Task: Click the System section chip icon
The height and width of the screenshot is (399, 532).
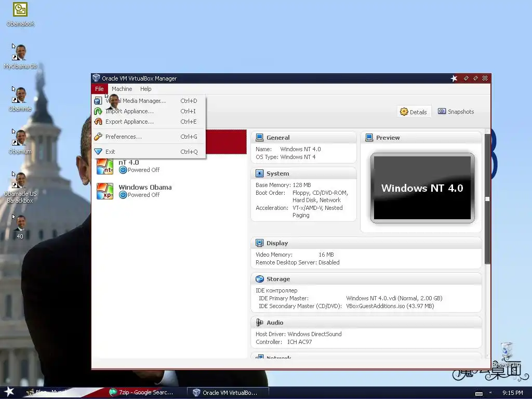Action: coord(260,174)
